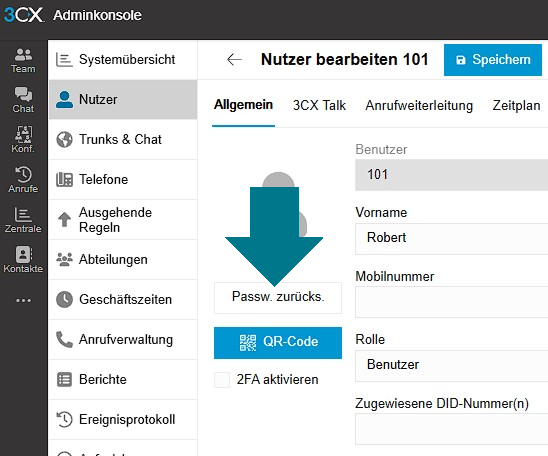Switch to the Anrufweiterleitung tab
Viewport: 548px width, 456px height.
click(x=419, y=105)
